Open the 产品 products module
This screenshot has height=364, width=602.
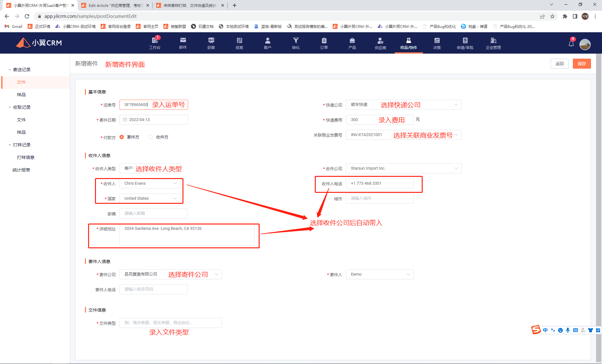352,43
